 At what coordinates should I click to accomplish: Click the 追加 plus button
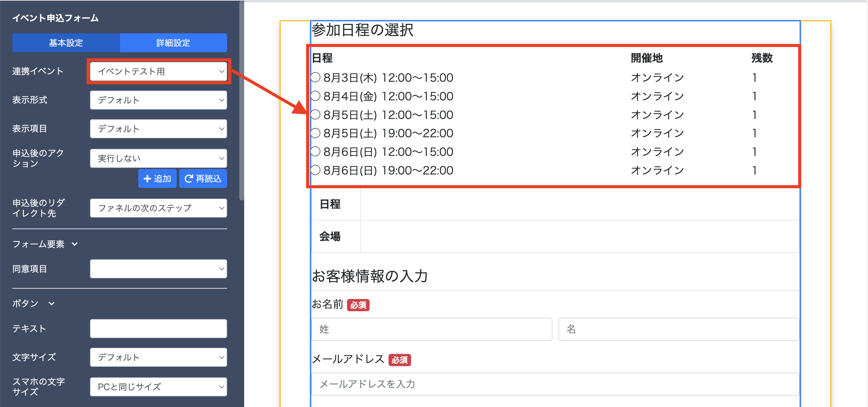(x=157, y=178)
